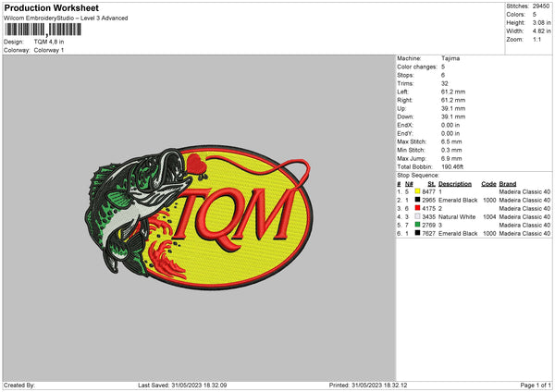Image resolution: width=555 pixels, height=392 pixels.
Task: Click the Colors label in the header
Action: [516, 15]
